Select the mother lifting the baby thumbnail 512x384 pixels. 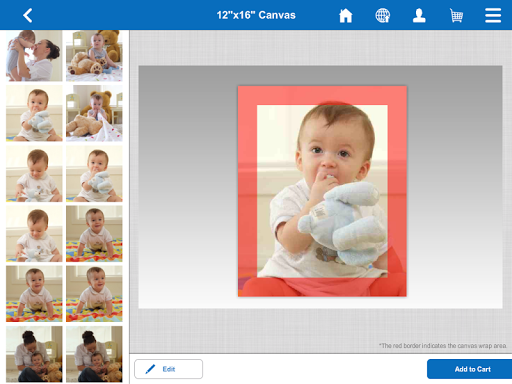[34, 56]
